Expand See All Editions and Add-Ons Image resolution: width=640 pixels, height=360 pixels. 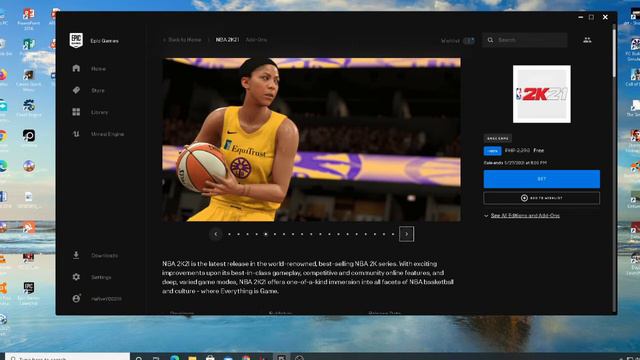[525, 216]
